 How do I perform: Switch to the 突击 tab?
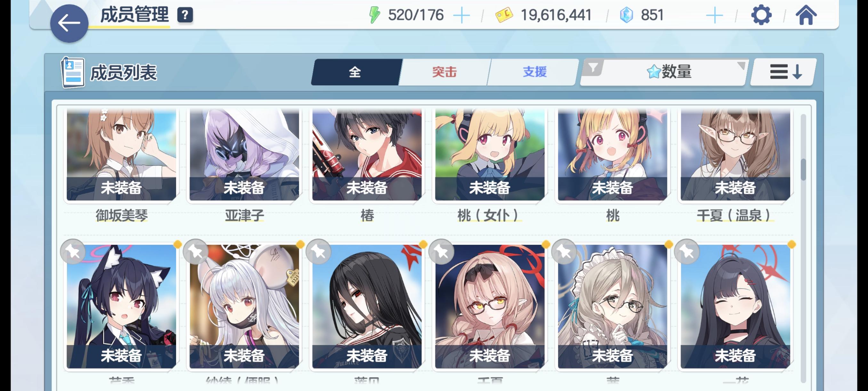[445, 72]
